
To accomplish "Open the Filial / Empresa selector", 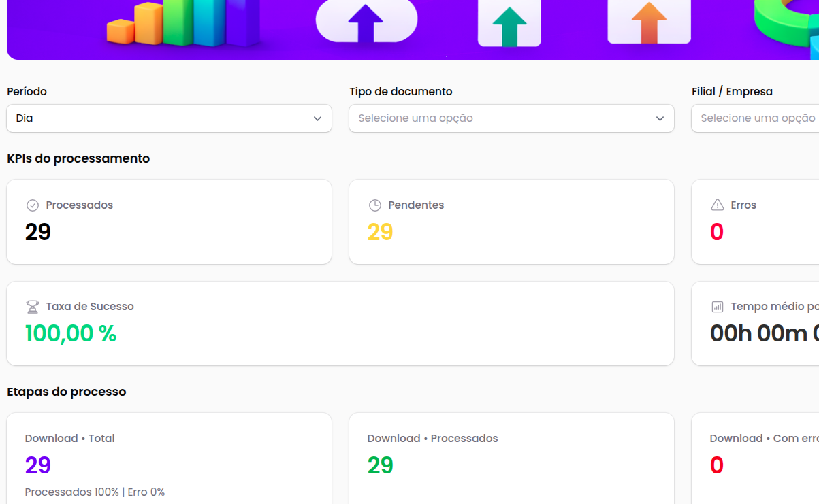I will [x=754, y=118].
